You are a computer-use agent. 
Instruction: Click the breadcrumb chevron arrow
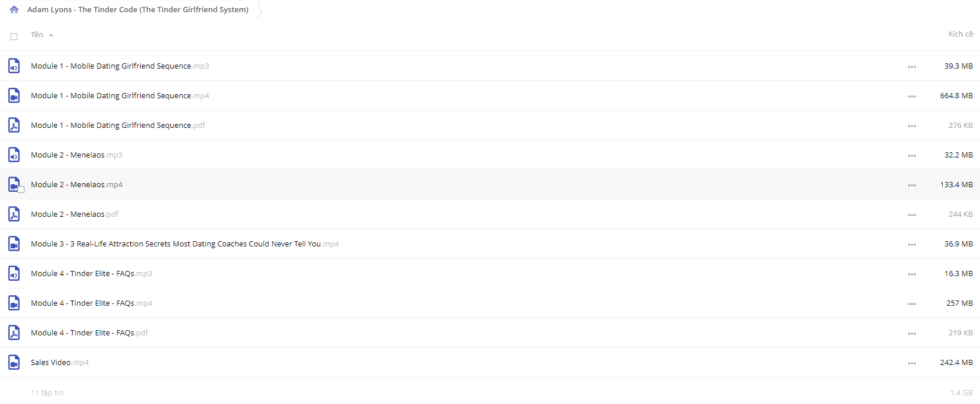coord(259,10)
